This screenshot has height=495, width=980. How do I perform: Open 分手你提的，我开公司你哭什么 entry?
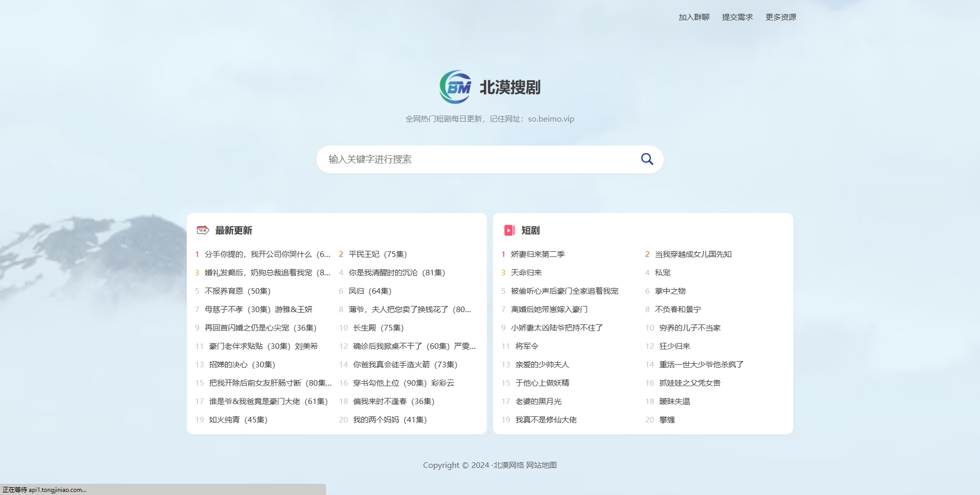pos(267,254)
